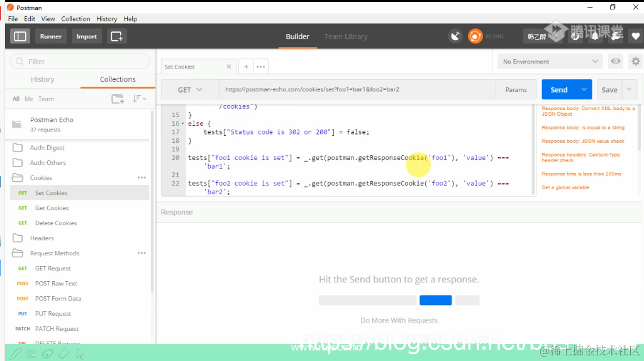Click the Runner button

51,36
